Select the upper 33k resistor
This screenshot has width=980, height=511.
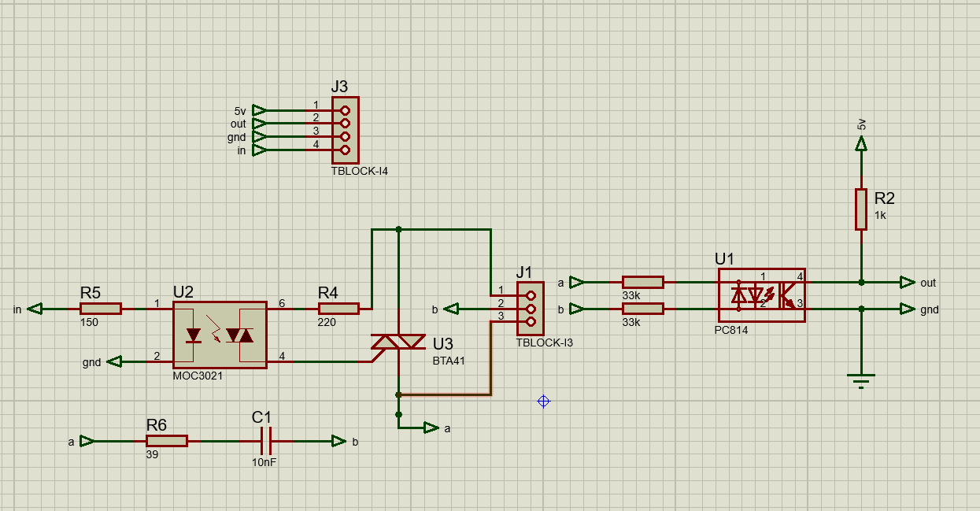(642, 282)
